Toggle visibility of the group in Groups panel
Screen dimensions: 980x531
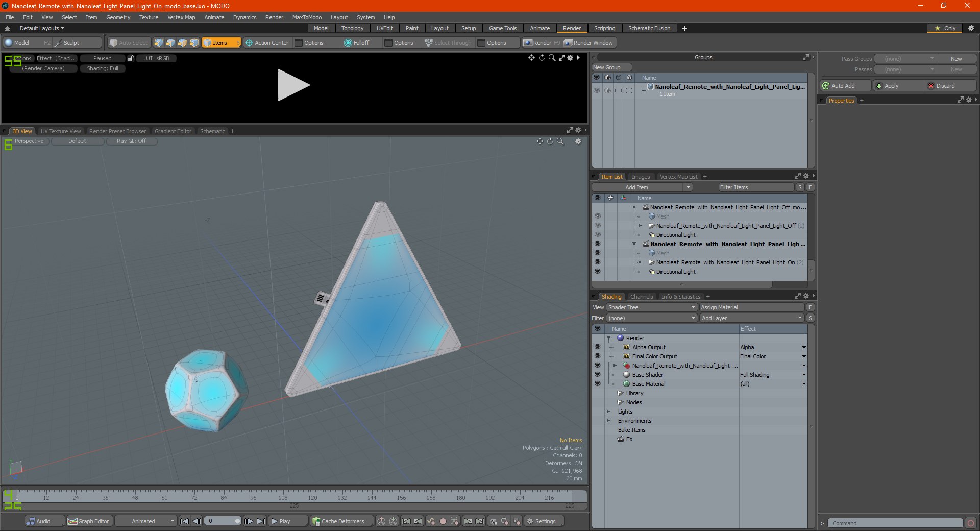(x=597, y=90)
